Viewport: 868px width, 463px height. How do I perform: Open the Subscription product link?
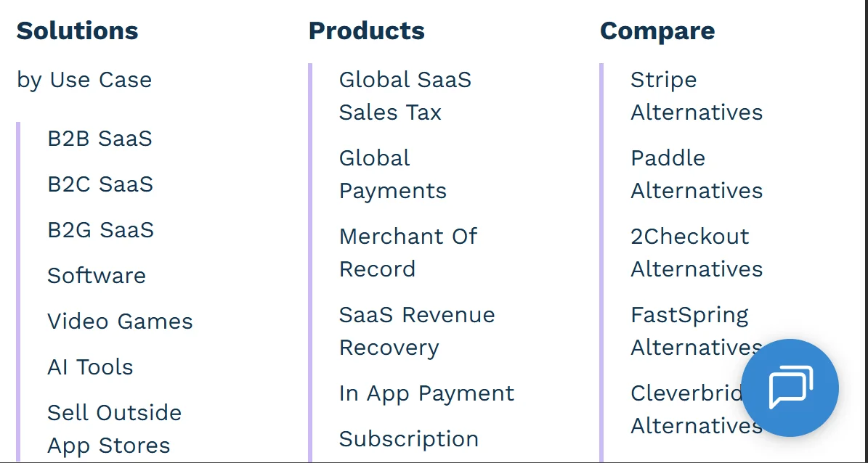click(x=408, y=439)
